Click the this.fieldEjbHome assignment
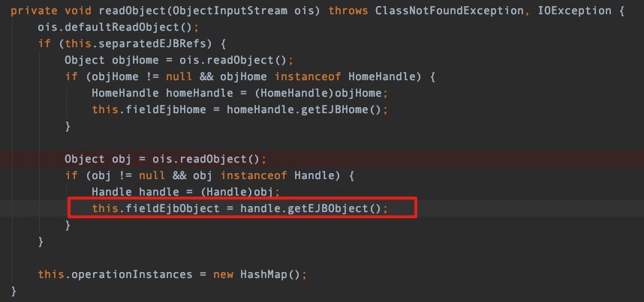The width and height of the screenshot is (644, 302). (x=149, y=109)
